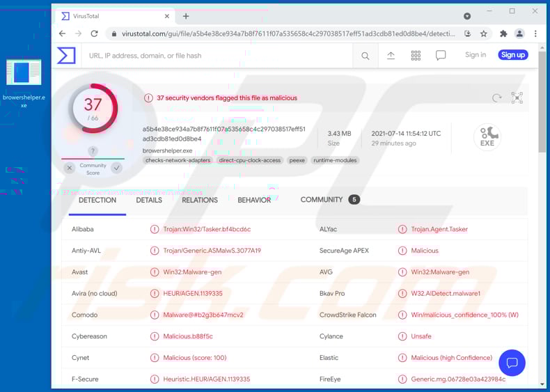550x392 pixels.
Task: Click Generic.mg.06728e03a423984c FireEye result
Action: 458,379
